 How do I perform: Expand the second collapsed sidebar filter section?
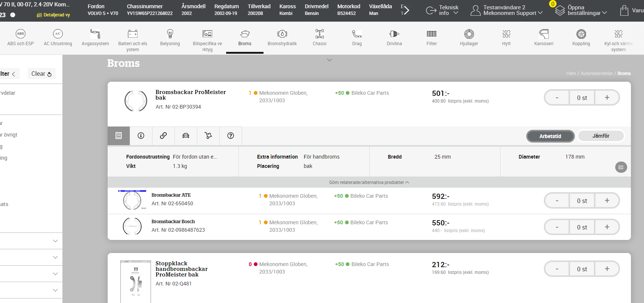(55, 257)
